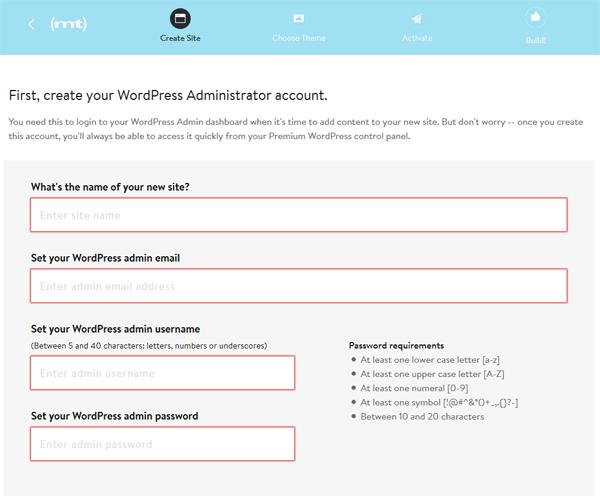The height and width of the screenshot is (503, 600).
Task: Click the label 'Set your WordPress admin email'
Action: [x=105, y=258]
